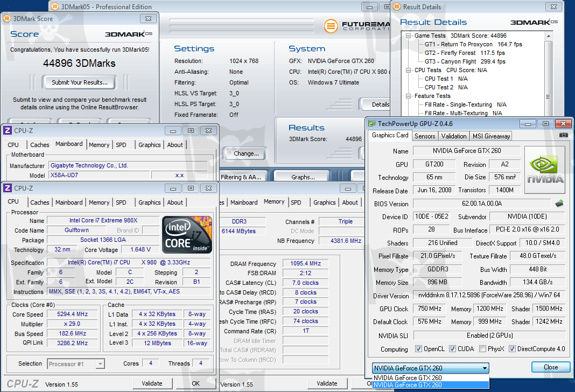575x392 pixels.
Task: Click the CPU-Z icon in the CPU window title
Action: point(8,188)
